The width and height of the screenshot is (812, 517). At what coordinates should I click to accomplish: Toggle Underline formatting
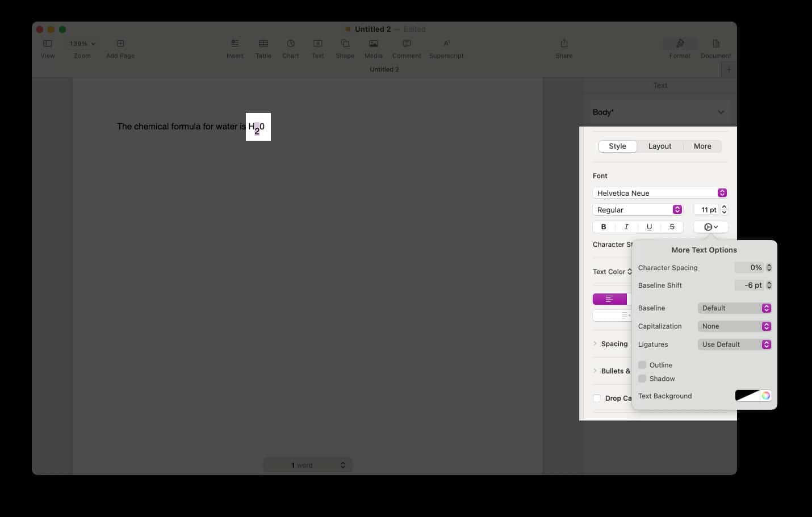649,226
